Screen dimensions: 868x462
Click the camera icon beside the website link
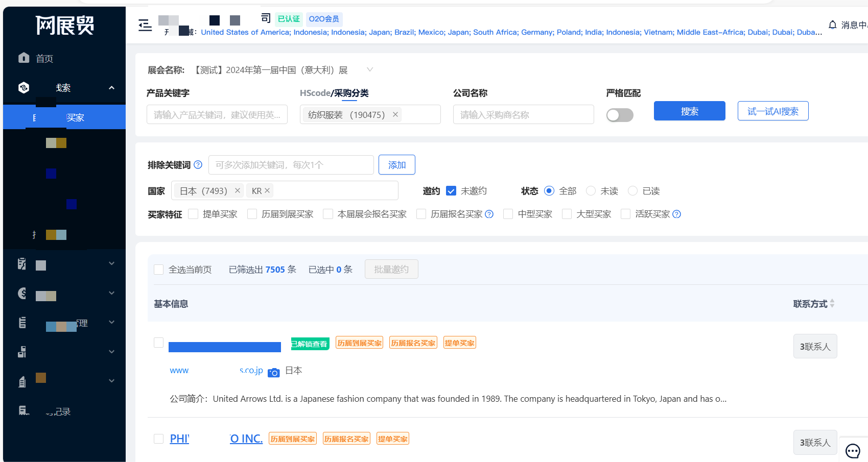click(x=274, y=372)
